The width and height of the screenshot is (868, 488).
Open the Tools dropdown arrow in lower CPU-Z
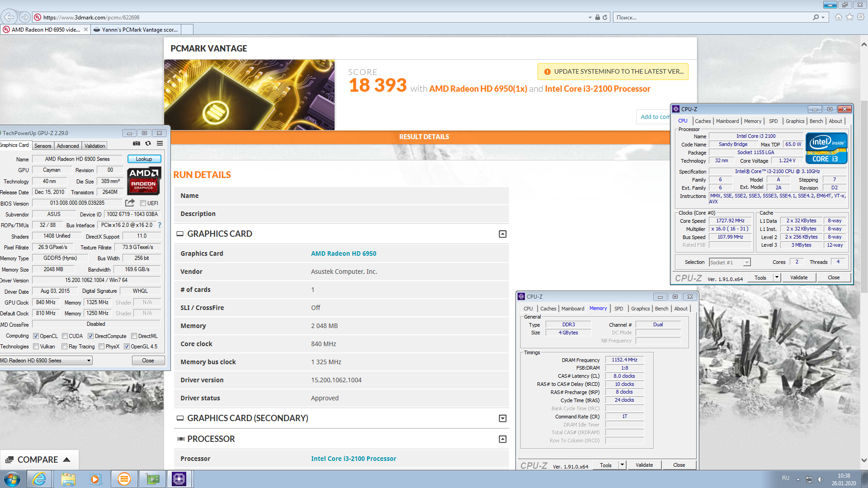pos(622,465)
